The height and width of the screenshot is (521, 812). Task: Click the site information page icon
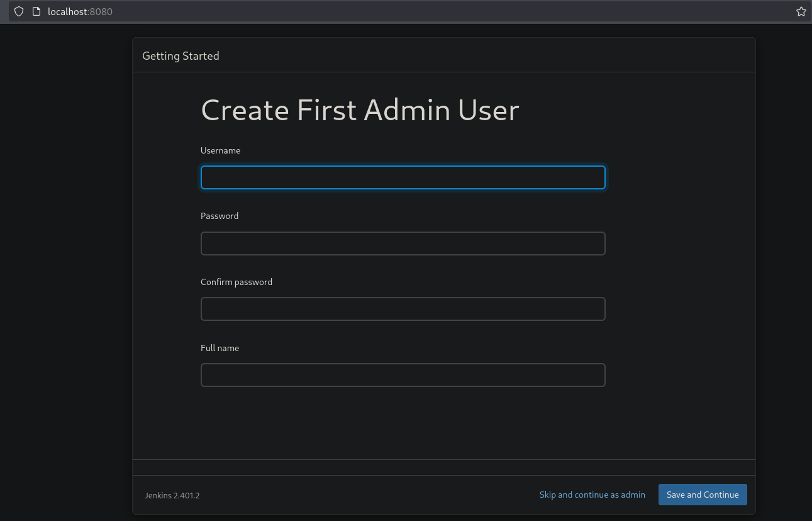36,11
